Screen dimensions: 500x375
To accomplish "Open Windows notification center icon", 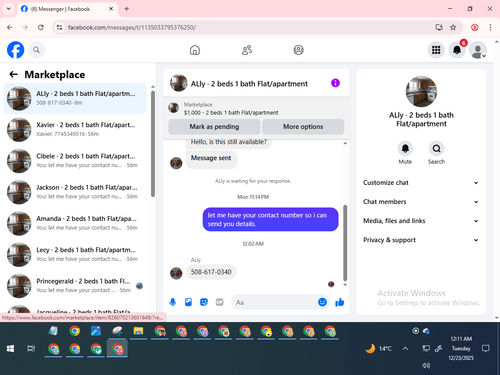I will point(486,349).
